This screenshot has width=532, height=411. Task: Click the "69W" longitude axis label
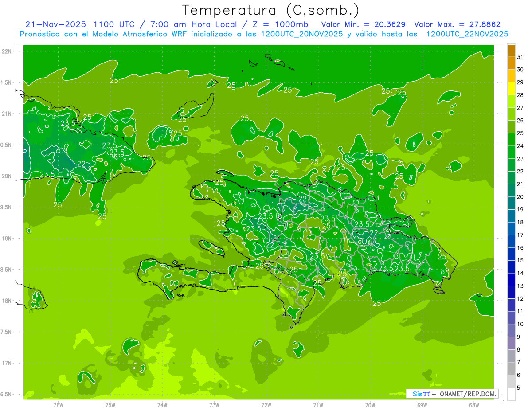tap(422, 405)
